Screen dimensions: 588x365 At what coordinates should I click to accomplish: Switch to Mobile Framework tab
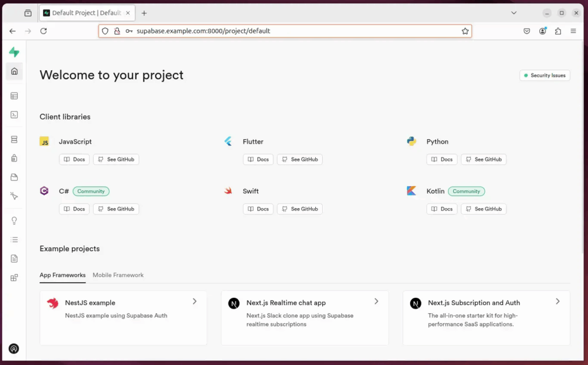tap(118, 275)
